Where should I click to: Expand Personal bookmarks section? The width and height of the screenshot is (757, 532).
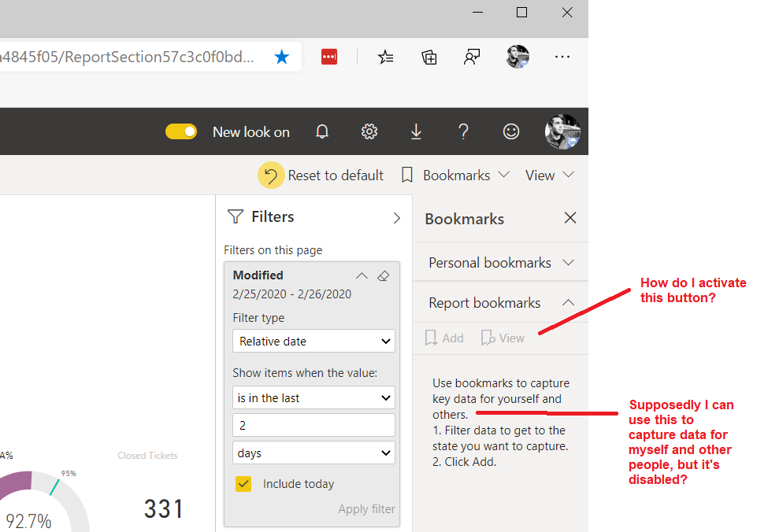(501, 263)
